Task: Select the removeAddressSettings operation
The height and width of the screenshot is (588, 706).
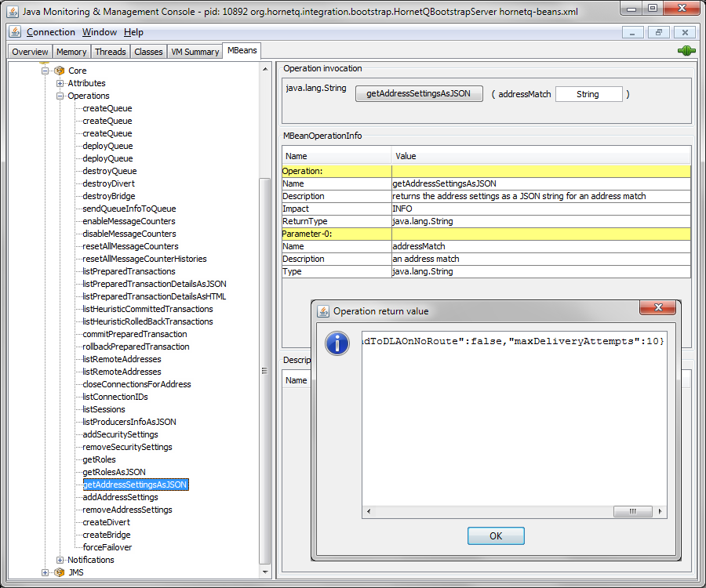Action: click(127, 510)
